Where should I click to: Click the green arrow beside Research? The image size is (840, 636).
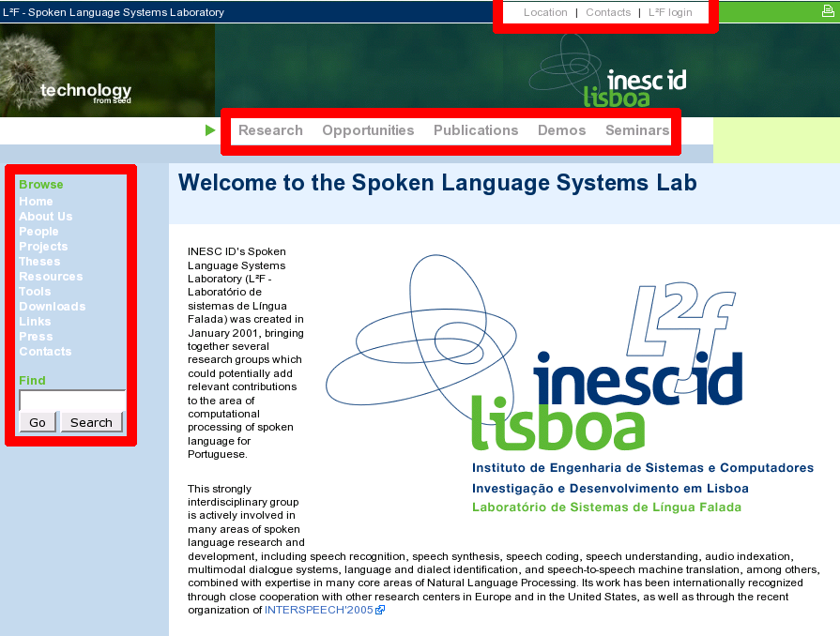tap(210, 130)
